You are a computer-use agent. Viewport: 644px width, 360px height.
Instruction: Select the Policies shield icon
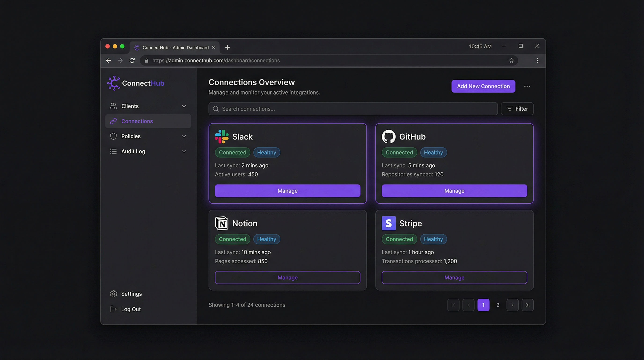[113, 136]
